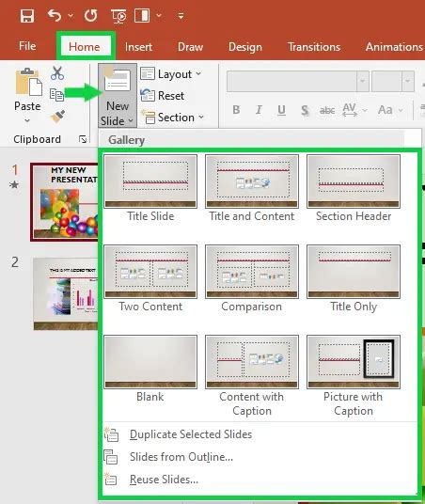This screenshot has height=504, width=425.
Task: Click the Layout icon
Action: 148,74
